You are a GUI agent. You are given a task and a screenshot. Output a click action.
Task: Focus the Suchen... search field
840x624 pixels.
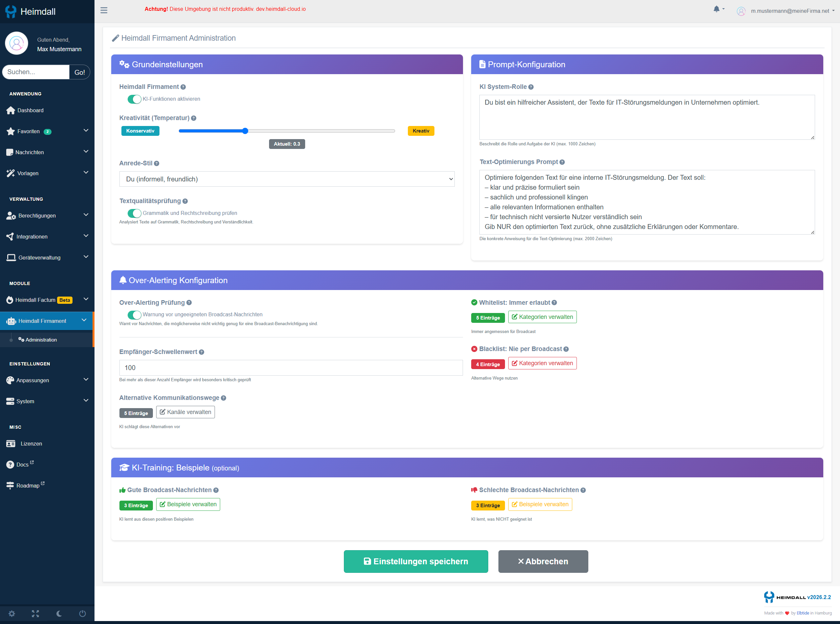click(36, 72)
